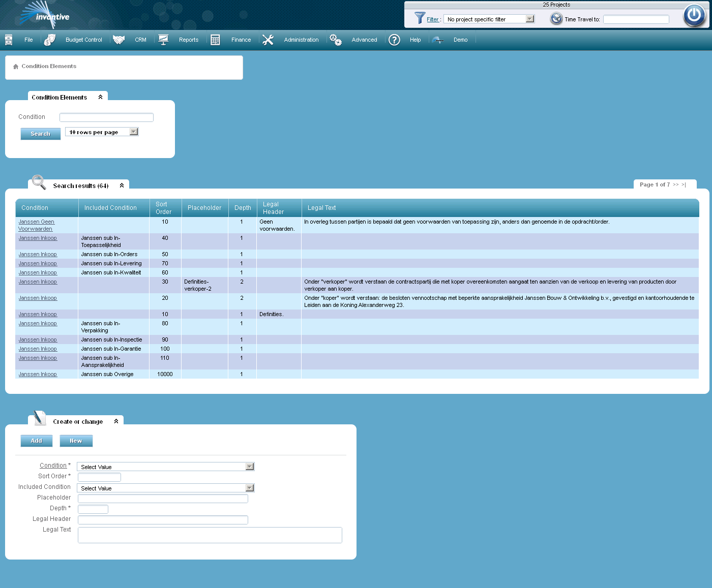
Task: Type in the Legal Header input field
Action: [x=163, y=519]
